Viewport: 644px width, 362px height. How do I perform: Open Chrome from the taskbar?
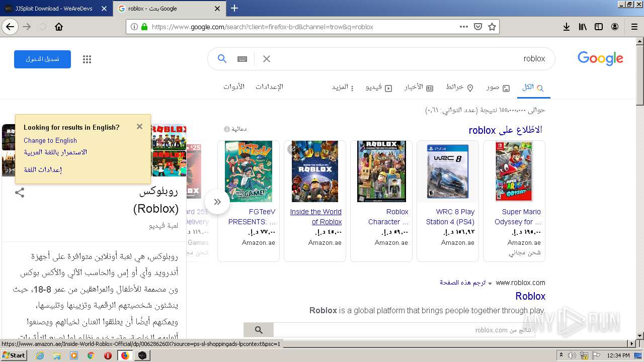tap(91, 355)
